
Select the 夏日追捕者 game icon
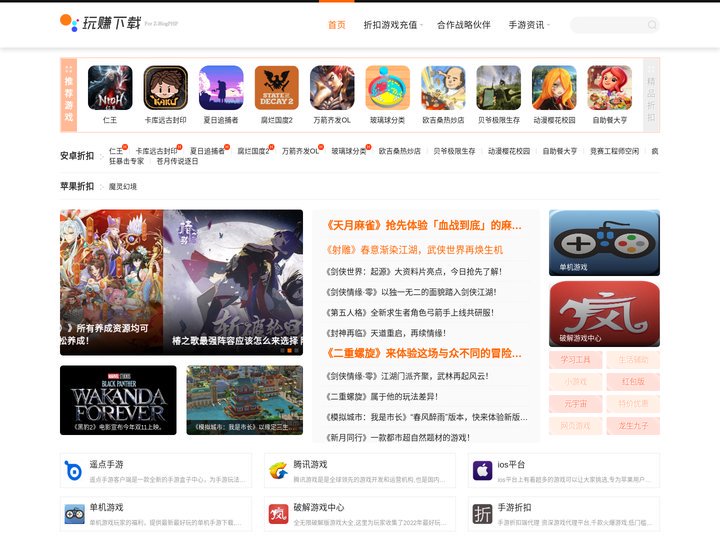coord(221,88)
